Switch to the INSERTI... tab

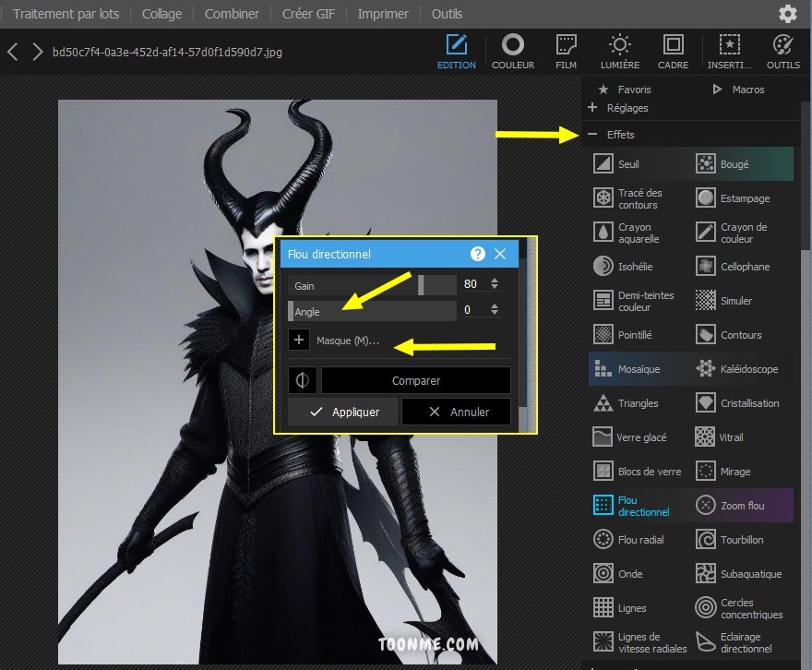[729, 52]
